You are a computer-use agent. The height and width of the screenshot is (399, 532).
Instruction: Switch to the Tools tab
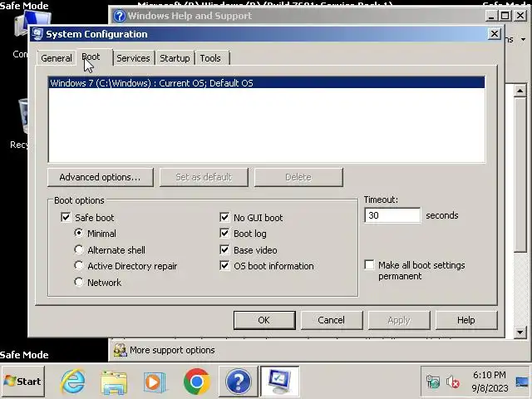tap(210, 58)
